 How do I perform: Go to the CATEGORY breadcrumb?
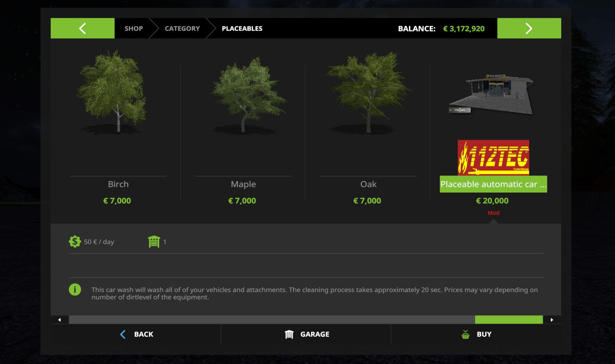[x=182, y=29]
